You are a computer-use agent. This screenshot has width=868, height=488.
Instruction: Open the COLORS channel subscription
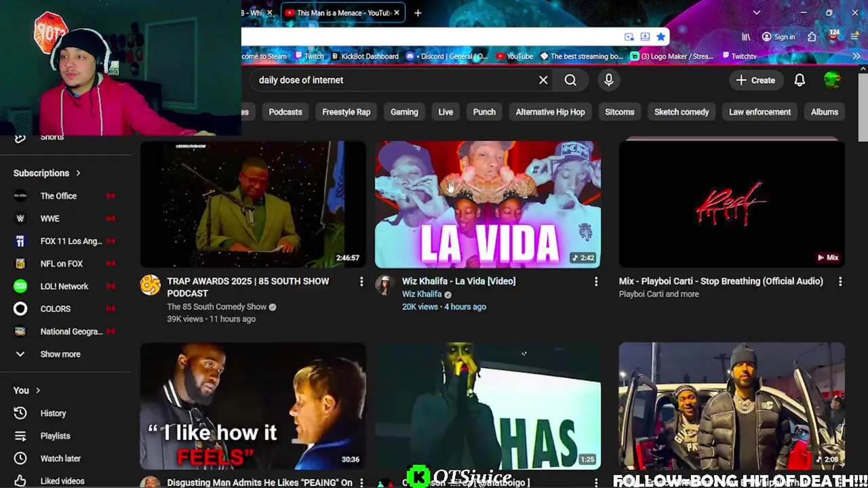pyautogui.click(x=64, y=309)
